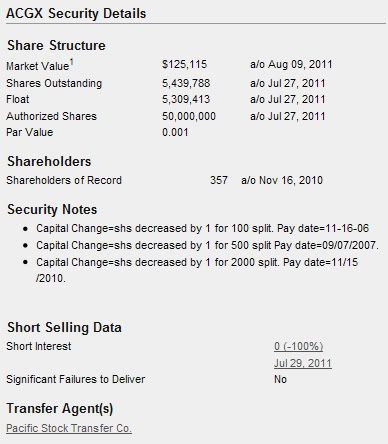Click the Short Selling Data heading
Screen dimensions: 388x444
click(64, 327)
